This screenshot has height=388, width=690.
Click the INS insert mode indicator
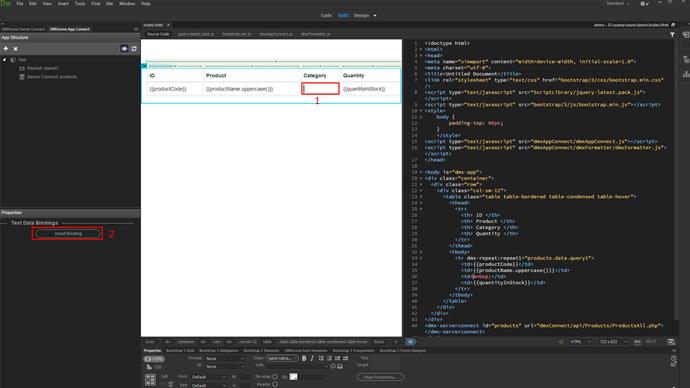point(637,342)
